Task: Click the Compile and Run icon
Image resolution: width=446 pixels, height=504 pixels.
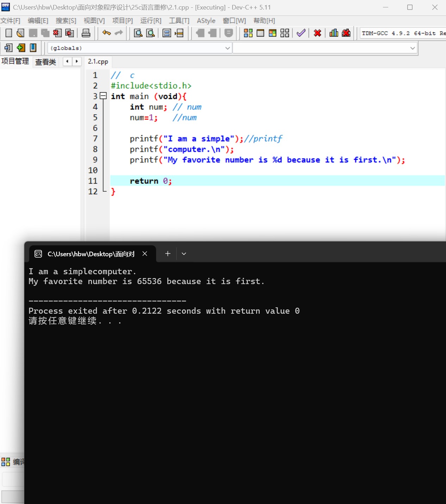Action: (273, 33)
